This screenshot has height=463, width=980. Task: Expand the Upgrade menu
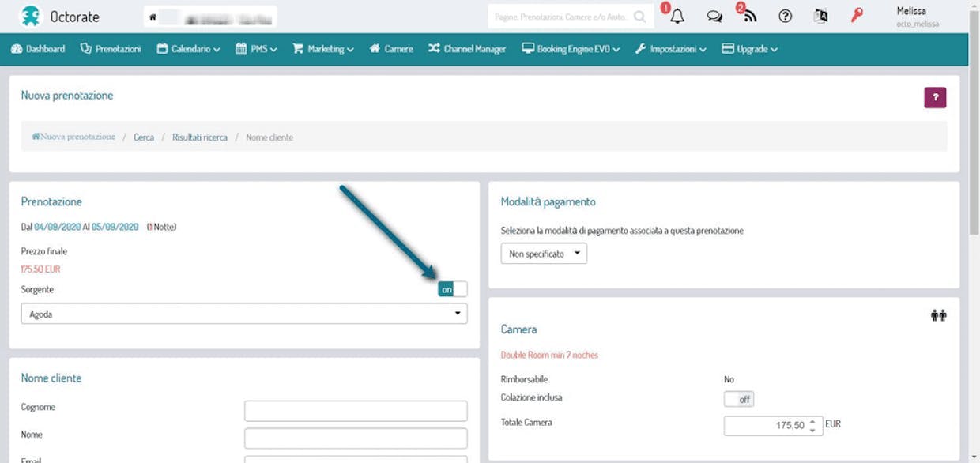pos(750,49)
